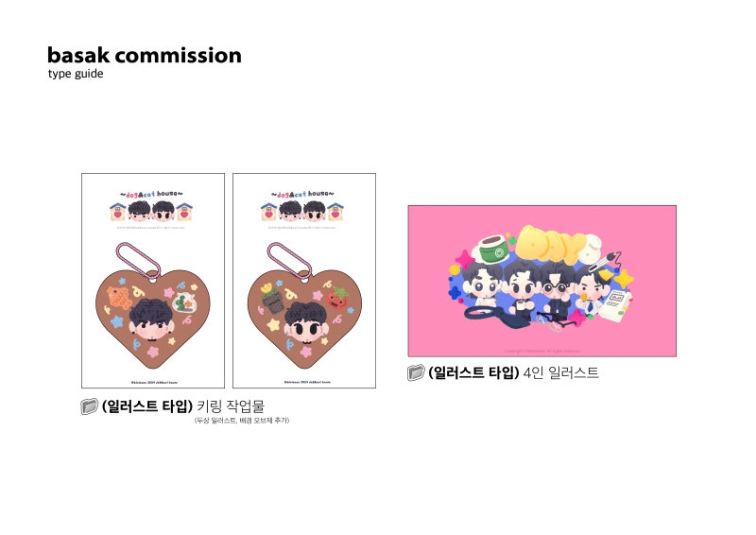Click the '(일러스트 타입) 키링 작업물' label

point(183,406)
